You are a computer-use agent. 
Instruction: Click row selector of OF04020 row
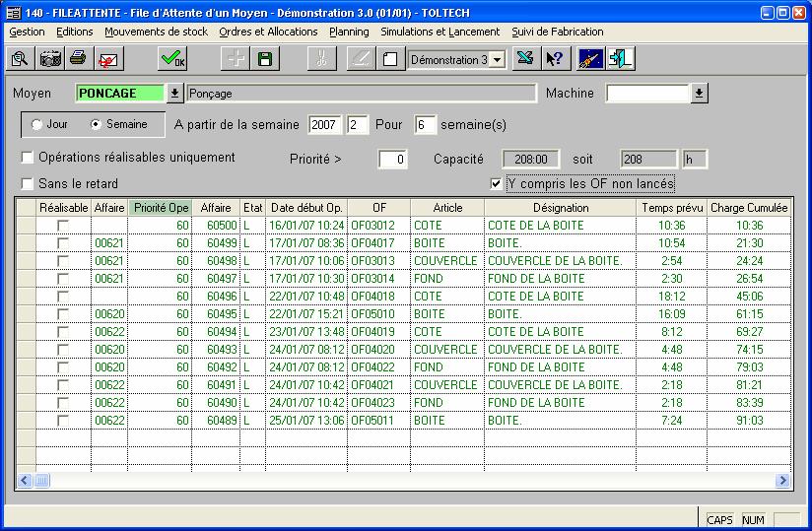coord(26,350)
